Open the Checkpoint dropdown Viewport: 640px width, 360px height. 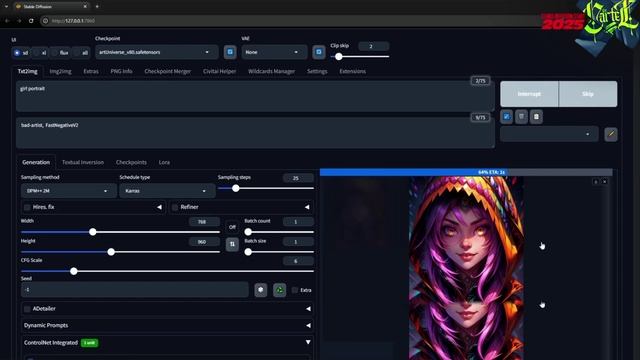[157, 52]
